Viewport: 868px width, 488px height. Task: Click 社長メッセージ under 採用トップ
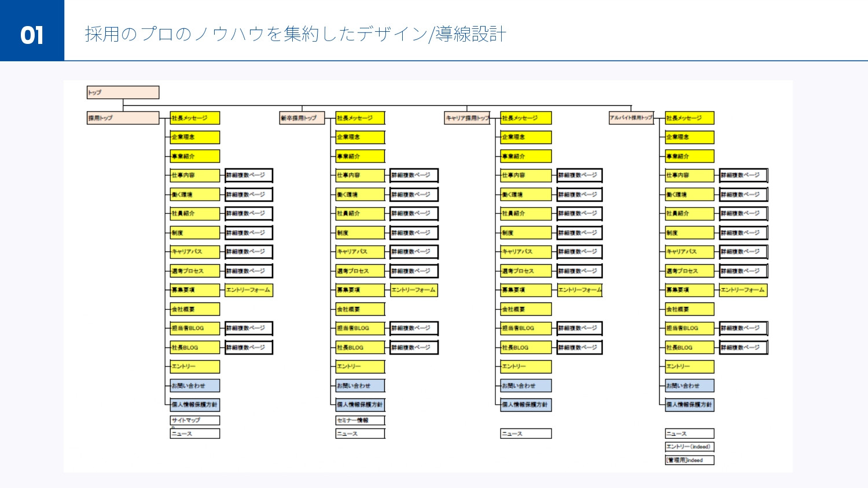tap(194, 117)
